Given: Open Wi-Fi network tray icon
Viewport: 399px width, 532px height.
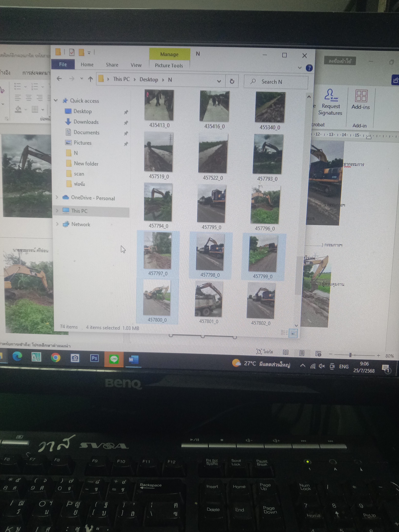Looking at the screenshot, I should (x=312, y=366).
